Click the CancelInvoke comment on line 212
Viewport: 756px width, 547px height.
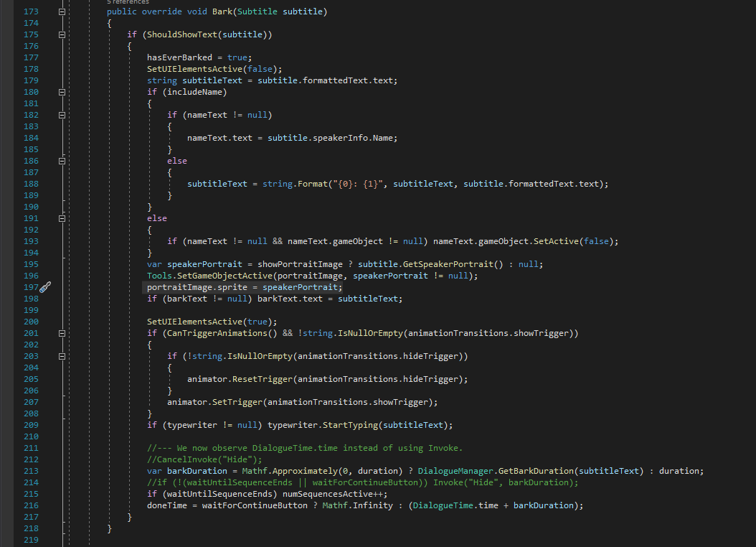click(x=204, y=459)
